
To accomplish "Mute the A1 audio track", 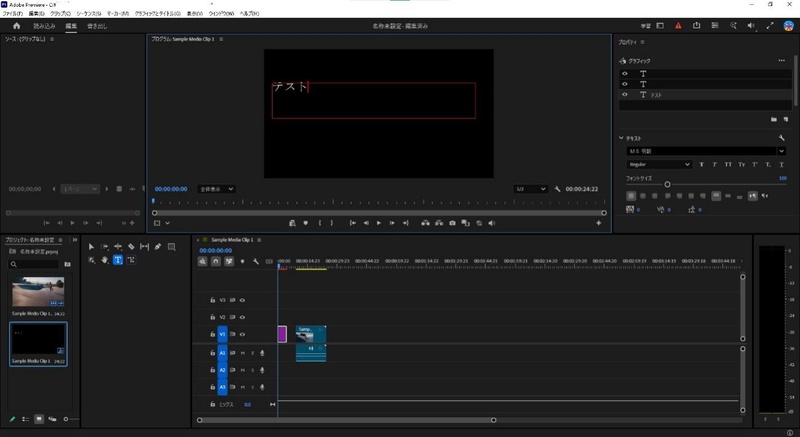I will (x=243, y=353).
